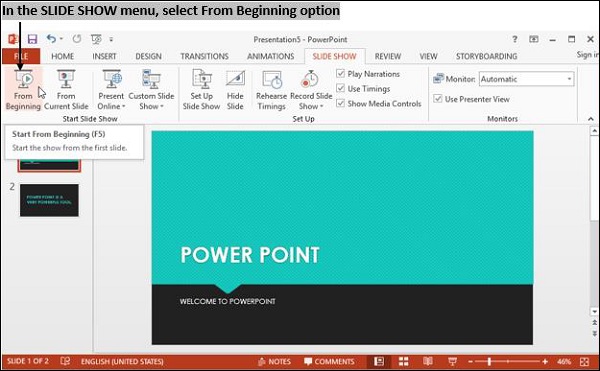
Task: Click the POWER POINT title text
Action: point(250,255)
